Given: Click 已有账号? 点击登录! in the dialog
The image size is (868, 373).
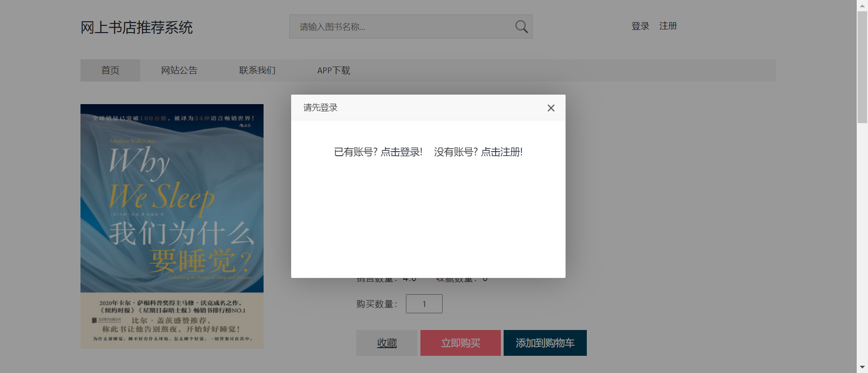Looking at the screenshot, I should [378, 152].
